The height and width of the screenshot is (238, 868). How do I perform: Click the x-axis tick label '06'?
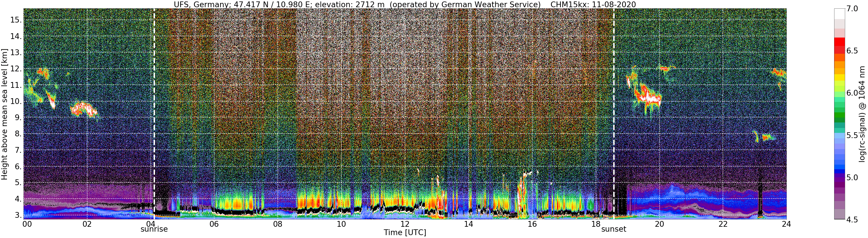pyautogui.click(x=214, y=224)
